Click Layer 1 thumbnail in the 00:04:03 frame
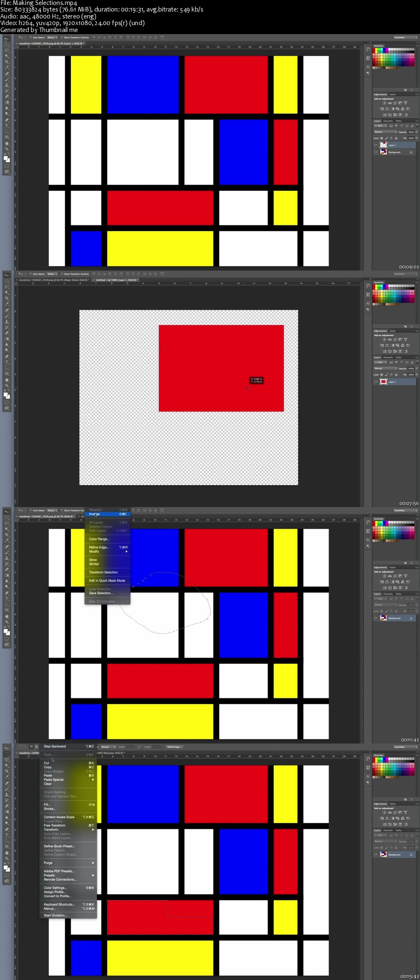Screen dimensions: 420x980 tap(383, 145)
